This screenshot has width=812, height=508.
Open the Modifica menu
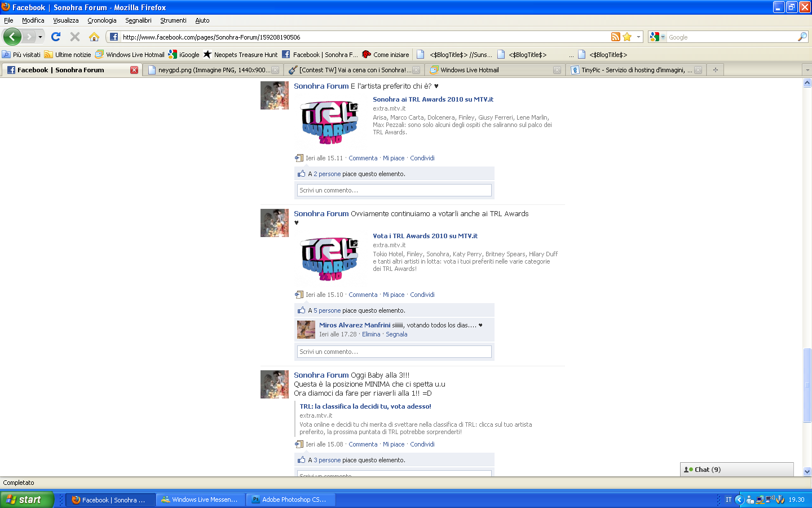tap(33, 20)
